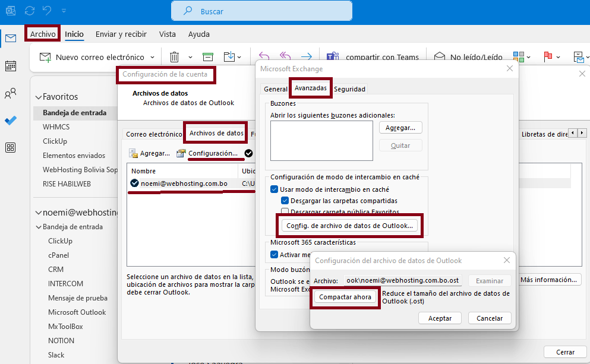Click the Reply arrow icon
This screenshot has width=590, height=364.
point(264,56)
